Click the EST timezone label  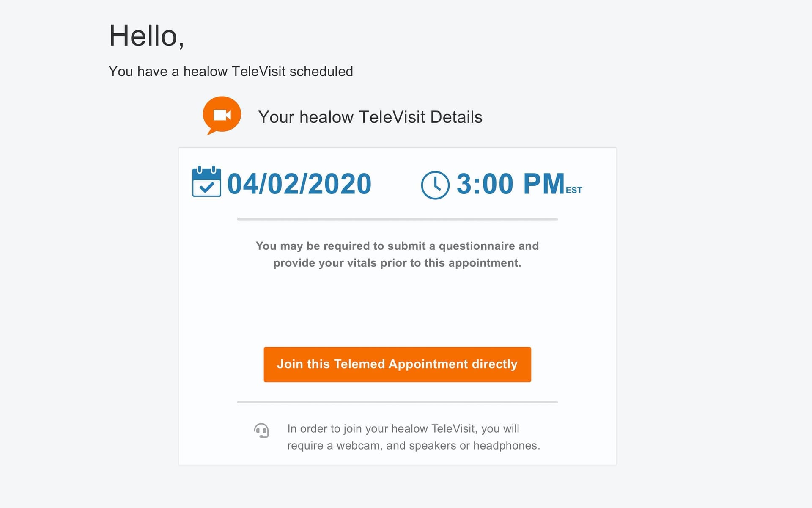(574, 190)
